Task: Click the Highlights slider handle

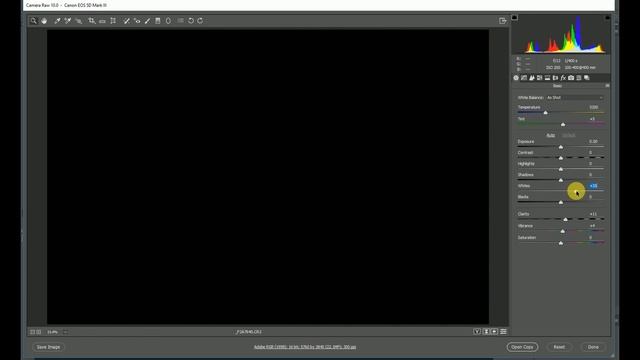Action: tap(561, 169)
